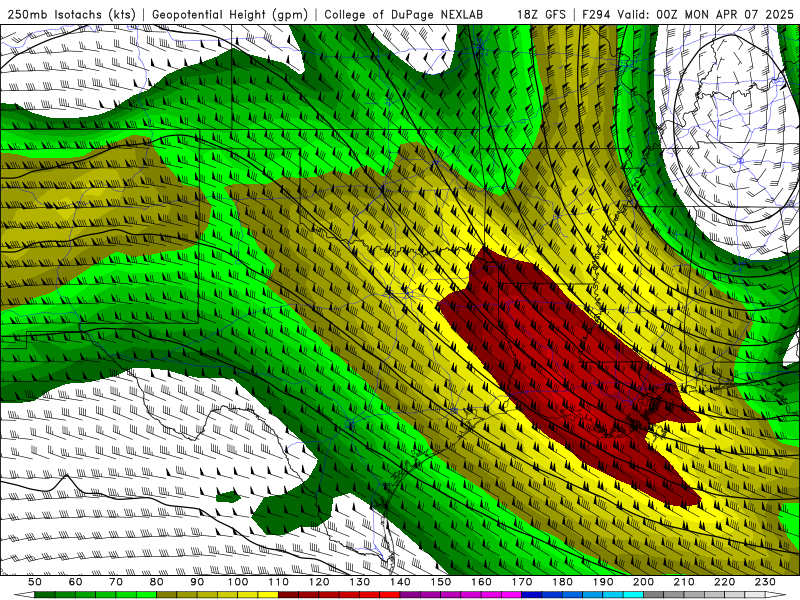Screen dimensions: 800x600
Task: Click the 'Valid: 00Z MON APR 07 2025' text
Action: click(x=706, y=14)
